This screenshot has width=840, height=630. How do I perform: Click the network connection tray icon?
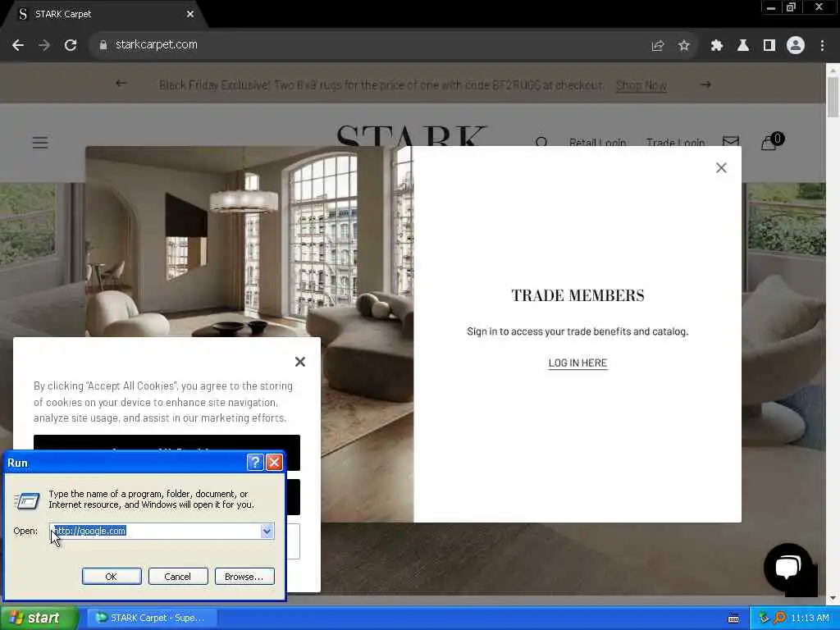(764, 619)
